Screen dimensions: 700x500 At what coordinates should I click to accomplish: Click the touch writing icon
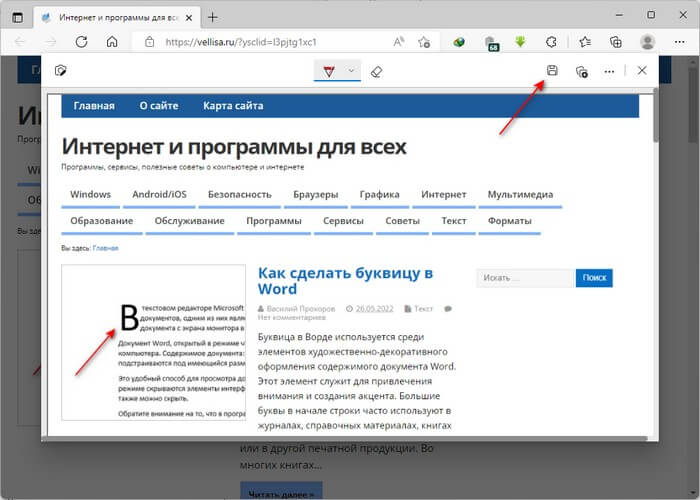tap(60, 71)
